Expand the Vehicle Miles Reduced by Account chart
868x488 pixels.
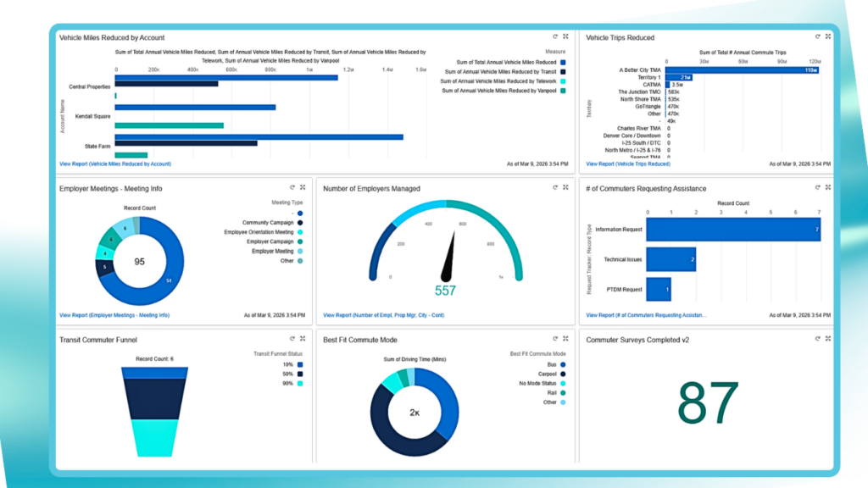(x=565, y=37)
